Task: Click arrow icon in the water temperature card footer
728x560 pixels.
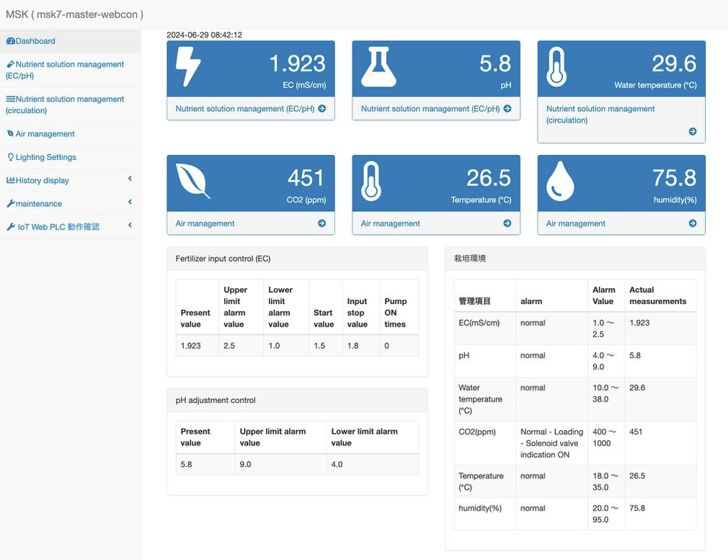Action: pyautogui.click(x=692, y=131)
